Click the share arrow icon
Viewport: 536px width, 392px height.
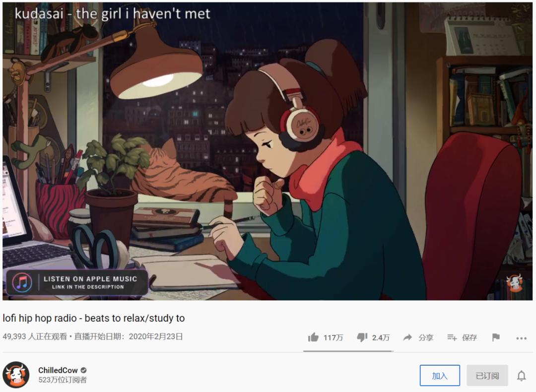407,337
